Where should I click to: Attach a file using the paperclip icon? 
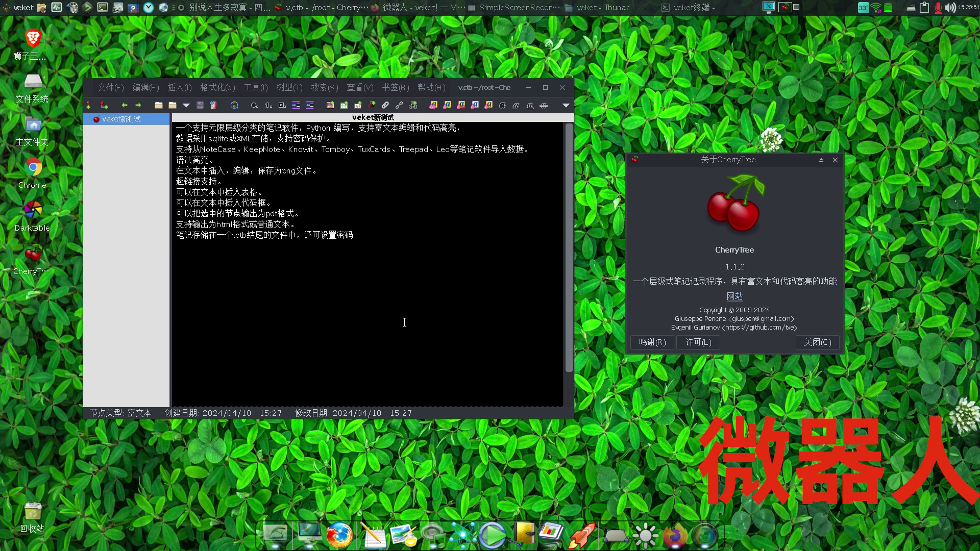(385, 105)
